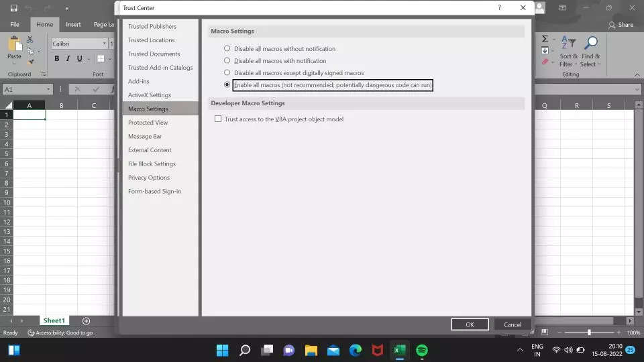
Task: Add a new sheet with plus icon
Action: 86,321
